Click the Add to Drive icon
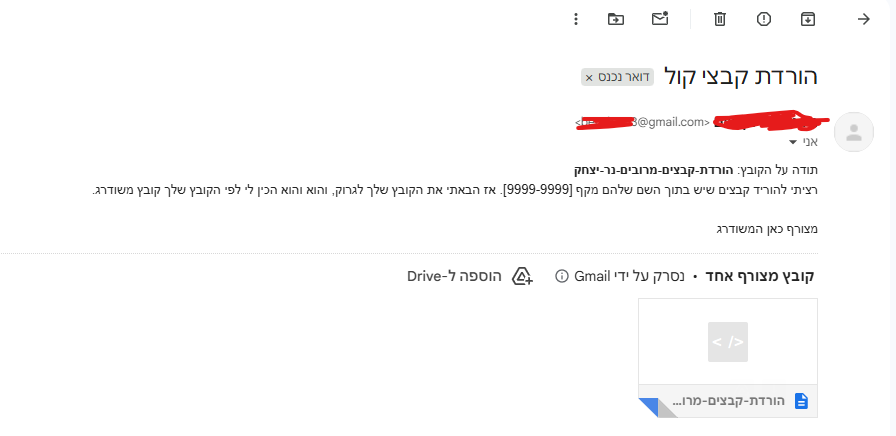The height and width of the screenshot is (436, 896). pos(521,276)
